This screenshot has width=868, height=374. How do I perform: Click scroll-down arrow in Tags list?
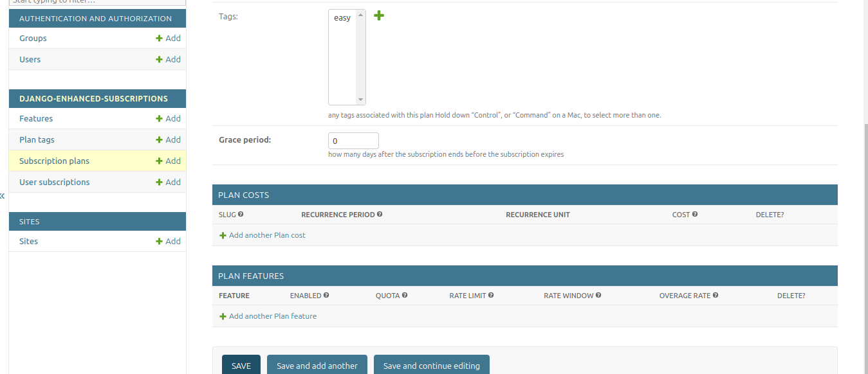tap(360, 100)
